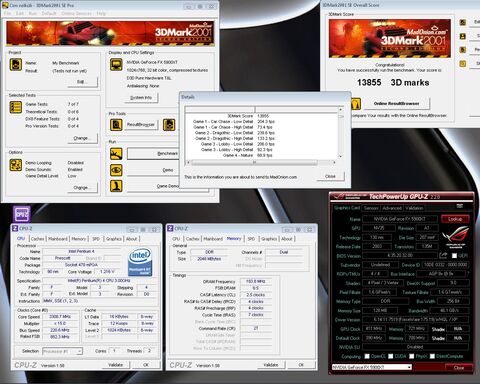480x384 pixels.
Task: Toggle the PhysX checkbox
Action: coord(412,356)
